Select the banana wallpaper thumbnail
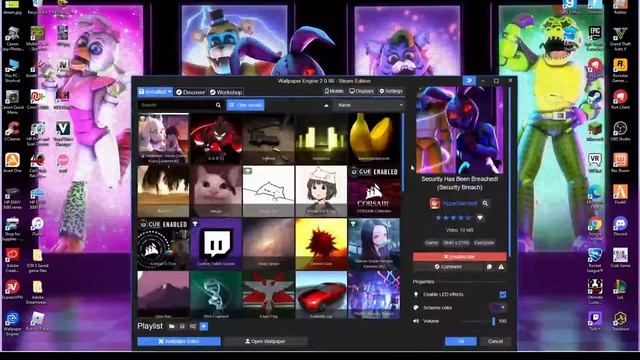Viewport: 640px width, 360px height. 374,138
